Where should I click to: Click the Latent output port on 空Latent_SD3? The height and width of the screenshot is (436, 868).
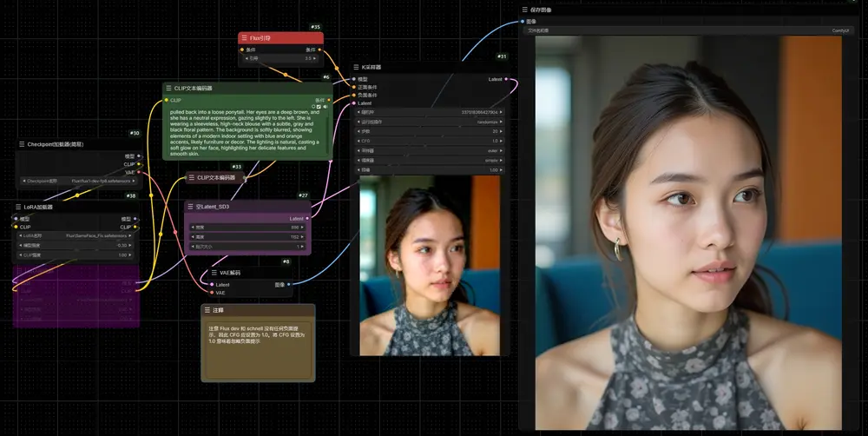tap(308, 219)
